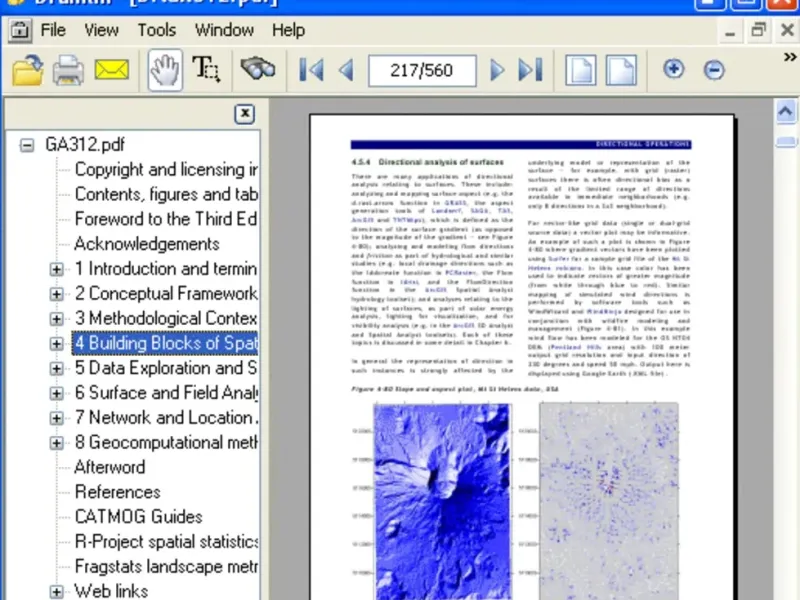Show more toolbar buttons via the chevron
The height and width of the screenshot is (600, 800).
[x=790, y=57]
